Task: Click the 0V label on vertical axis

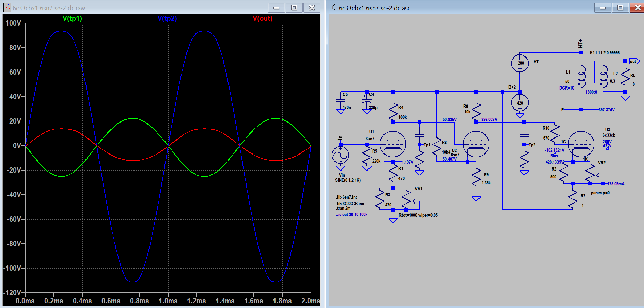Action: (17, 146)
